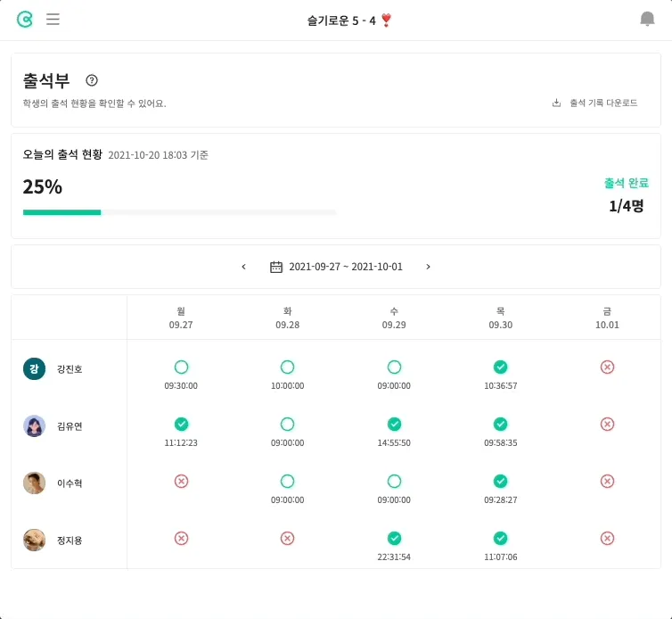This screenshot has width=672, height=619.
Task: Go to the previous week arrow
Action: point(244,267)
